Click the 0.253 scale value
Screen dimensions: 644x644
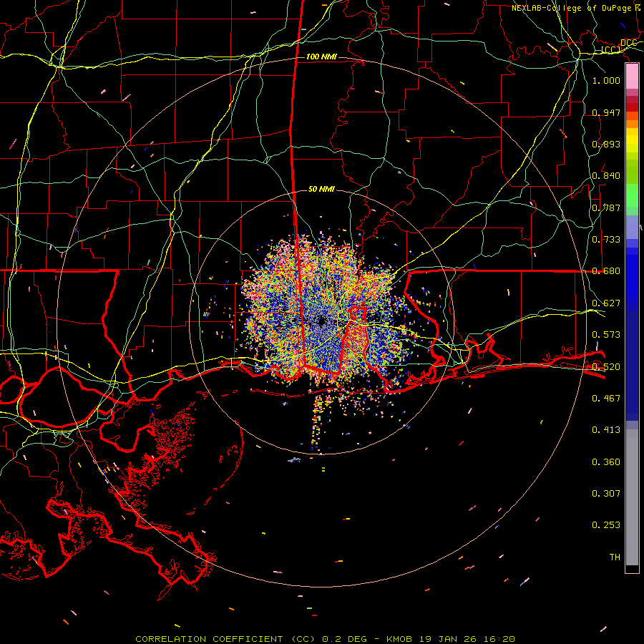point(606,525)
